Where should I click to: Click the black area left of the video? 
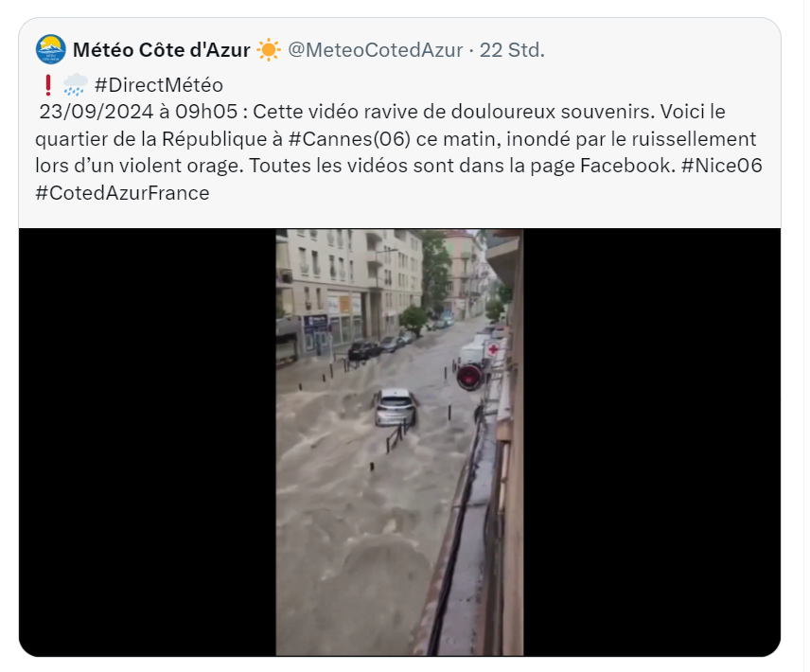(x=148, y=442)
